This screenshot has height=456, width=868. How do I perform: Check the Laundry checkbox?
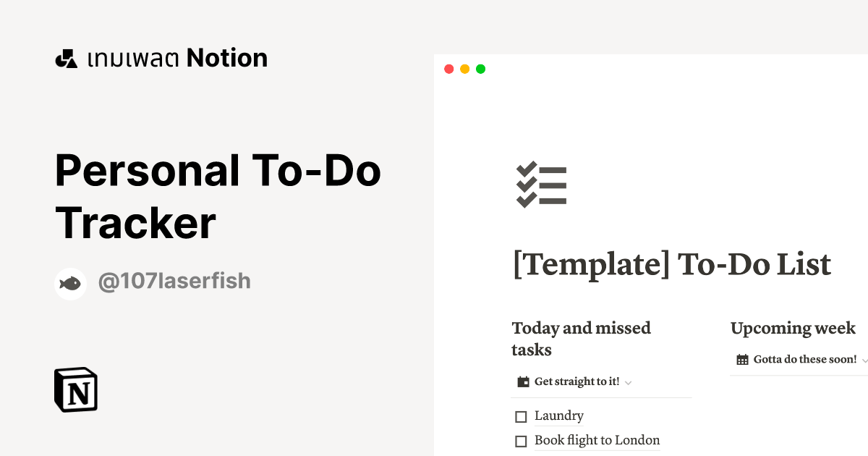pos(521,416)
